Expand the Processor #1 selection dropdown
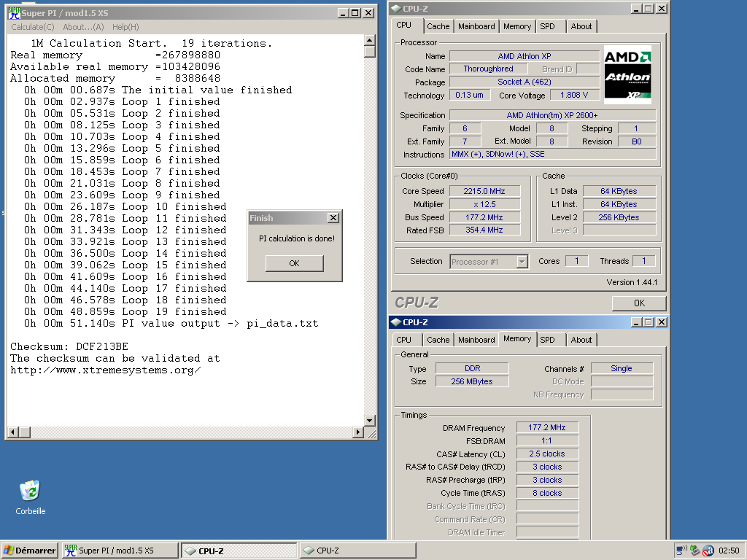This screenshot has height=560, width=747. point(522,262)
